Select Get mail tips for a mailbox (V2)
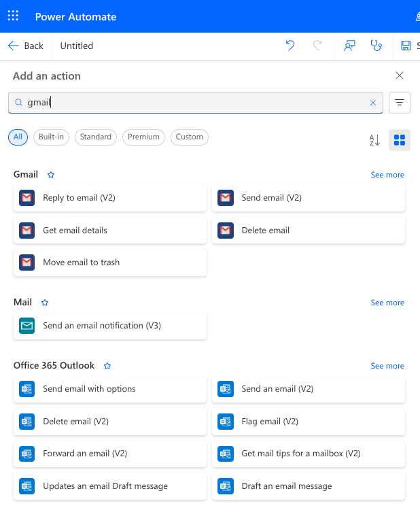Screen dimensions: 420x510 pyautogui.click(x=309, y=454)
